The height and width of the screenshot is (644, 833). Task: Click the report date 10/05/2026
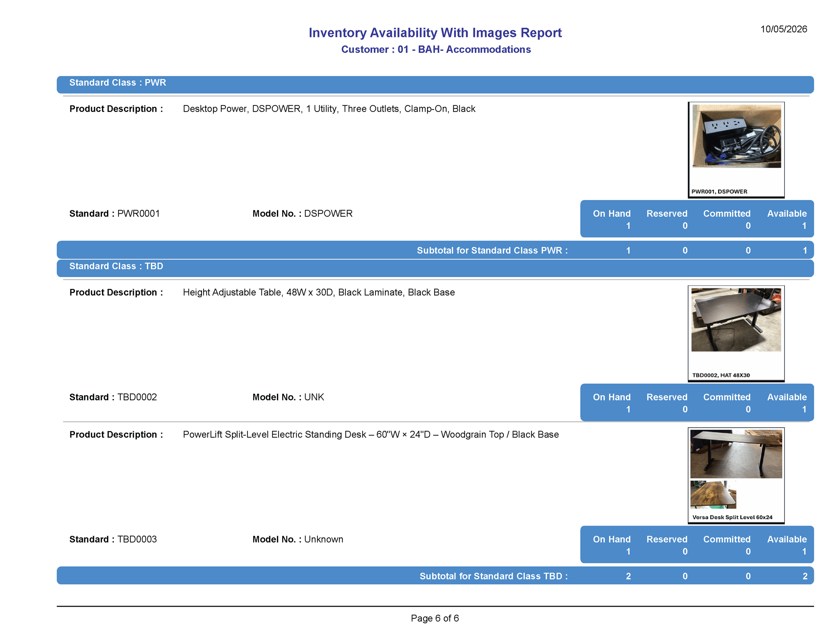(x=783, y=29)
